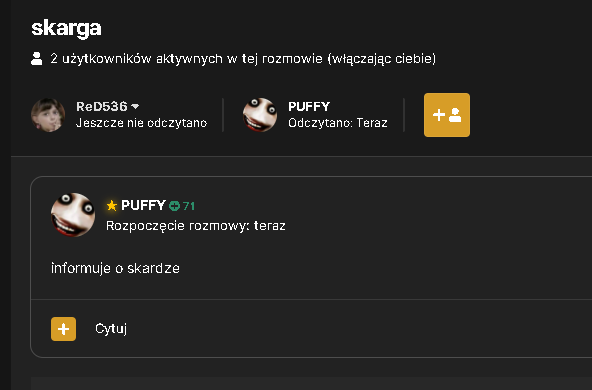Click the "Jeszcze nie odczytano" status text
The height and width of the screenshot is (390, 592).
(x=142, y=123)
